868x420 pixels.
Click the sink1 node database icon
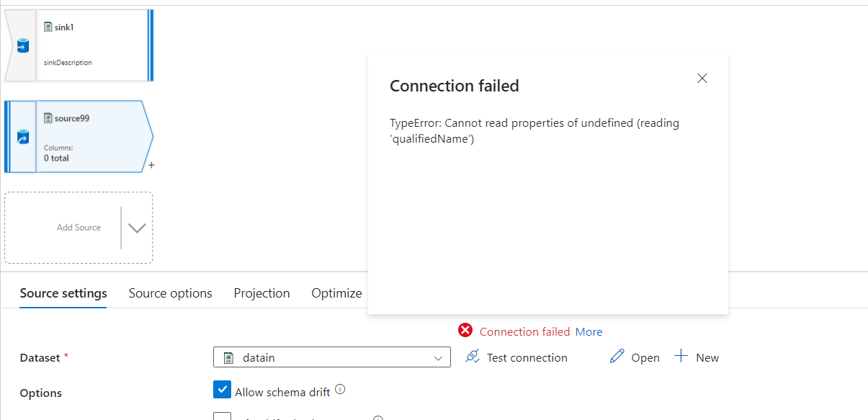[x=22, y=46]
